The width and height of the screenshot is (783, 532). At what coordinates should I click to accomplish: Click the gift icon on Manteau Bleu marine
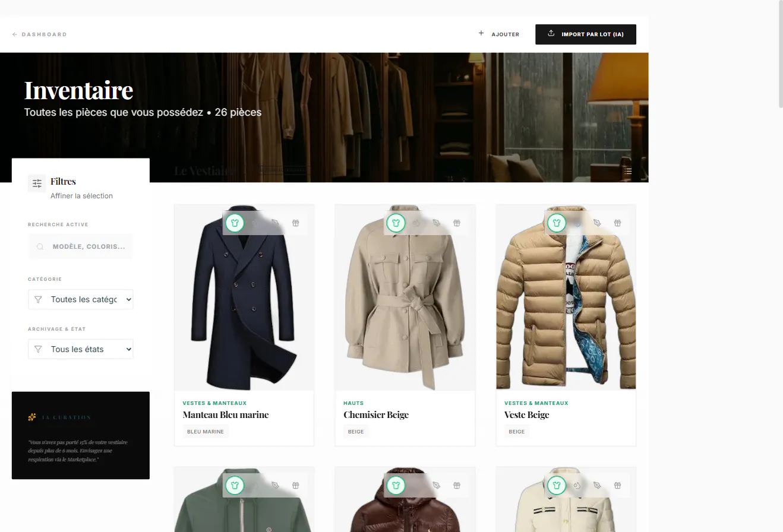coord(295,223)
